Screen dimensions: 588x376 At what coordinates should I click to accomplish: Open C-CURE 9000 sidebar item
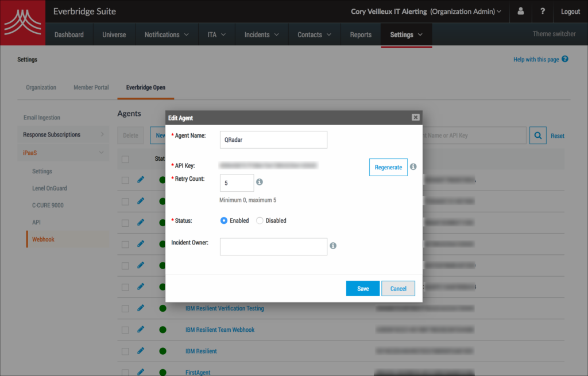[48, 205]
